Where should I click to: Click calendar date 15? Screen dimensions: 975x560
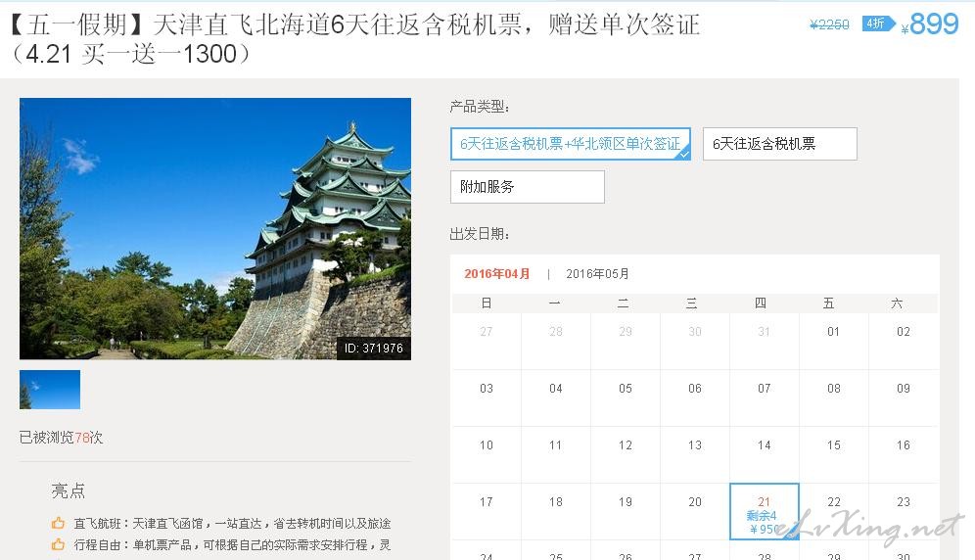834,444
